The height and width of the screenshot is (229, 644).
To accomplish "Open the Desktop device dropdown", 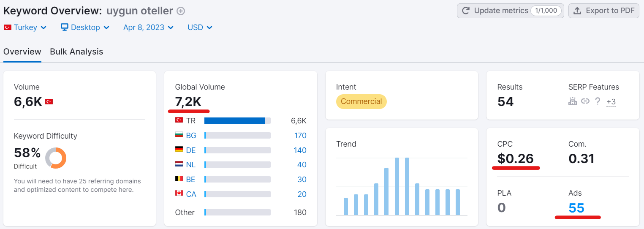I will pyautogui.click(x=85, y=27).
